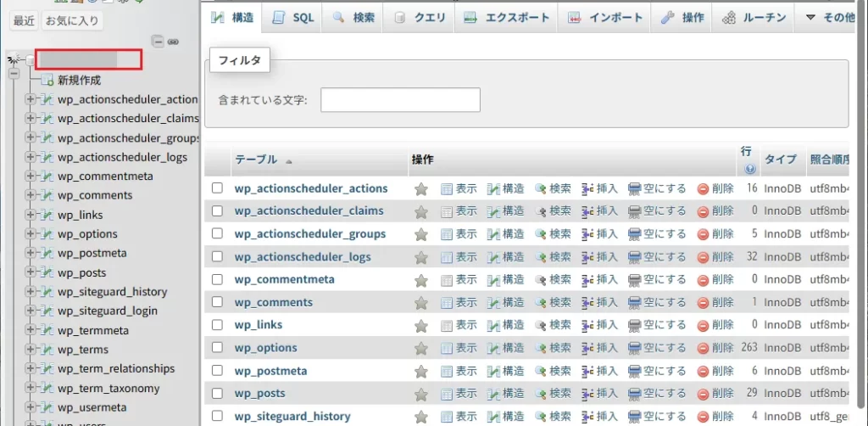
Task: Click red delete icon for wp_postmeta
Action: [x=703, y=371]
